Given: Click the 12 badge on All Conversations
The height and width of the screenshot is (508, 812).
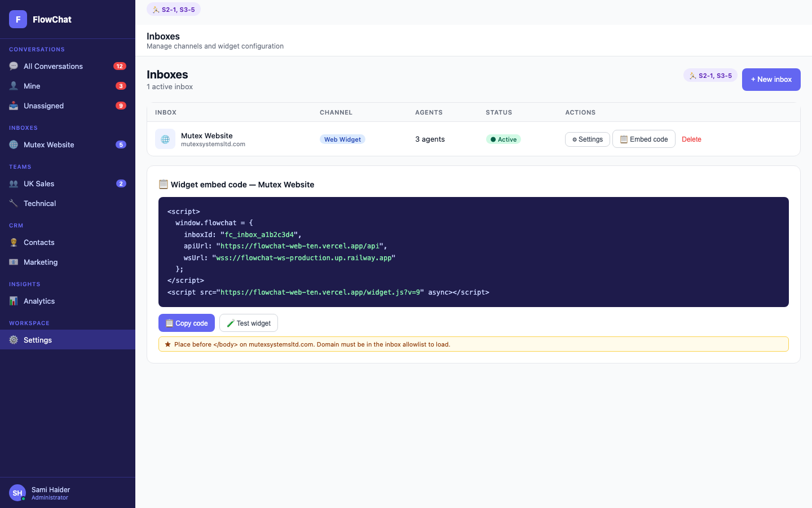Looking at the screenshot, I should (120, 66).
